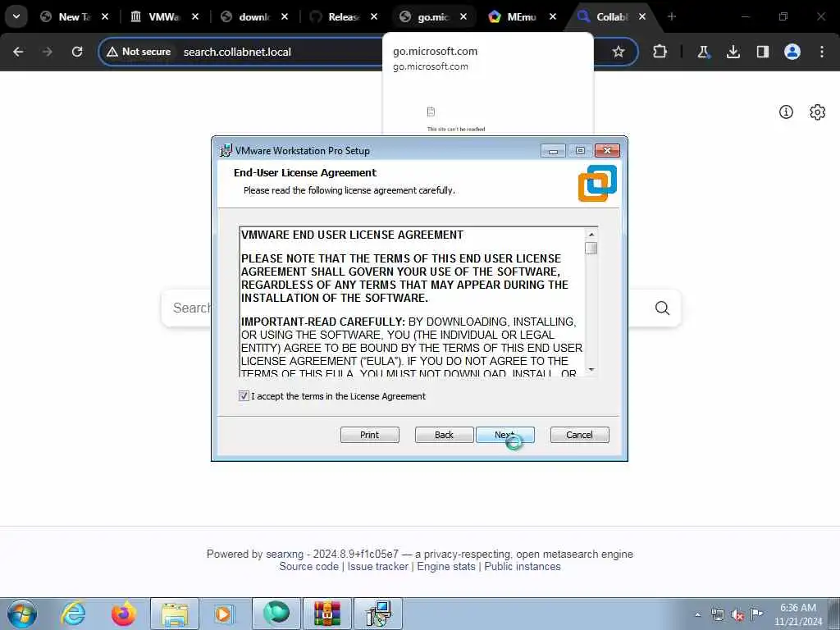Click Back in VMware setup
This screenshot has height=630, width=840.
tap(444, 435)
